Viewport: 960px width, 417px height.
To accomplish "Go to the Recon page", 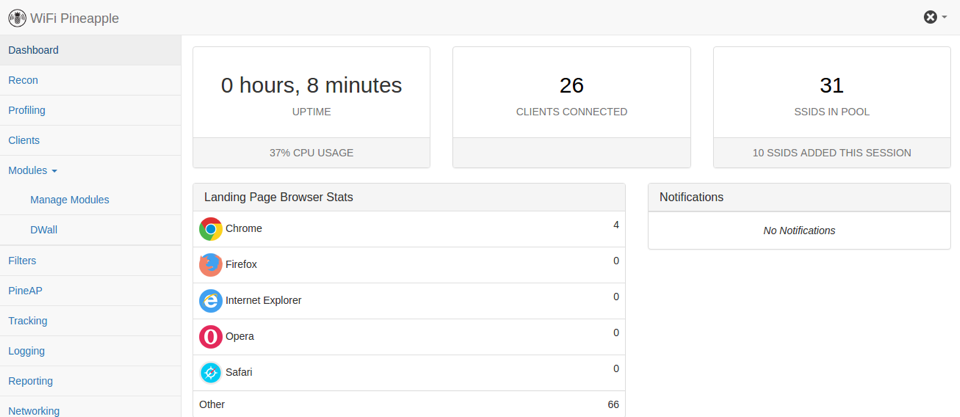I will [91, 80].
